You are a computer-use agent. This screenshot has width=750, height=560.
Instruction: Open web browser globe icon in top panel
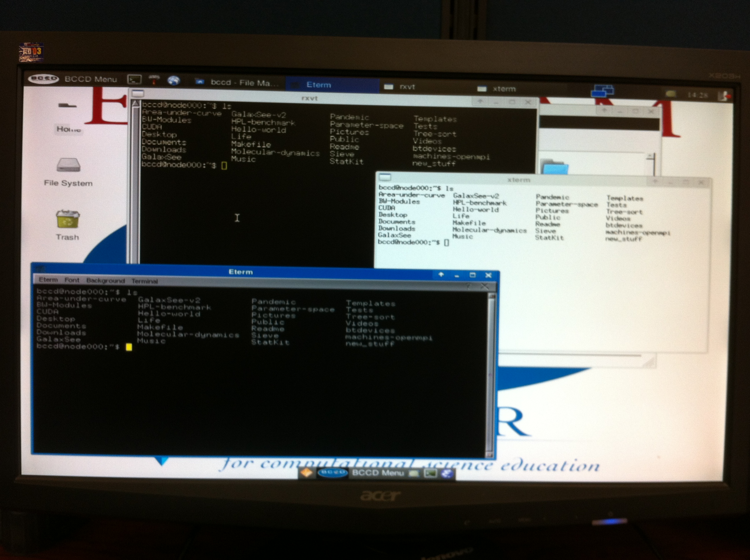pos(174,81)
